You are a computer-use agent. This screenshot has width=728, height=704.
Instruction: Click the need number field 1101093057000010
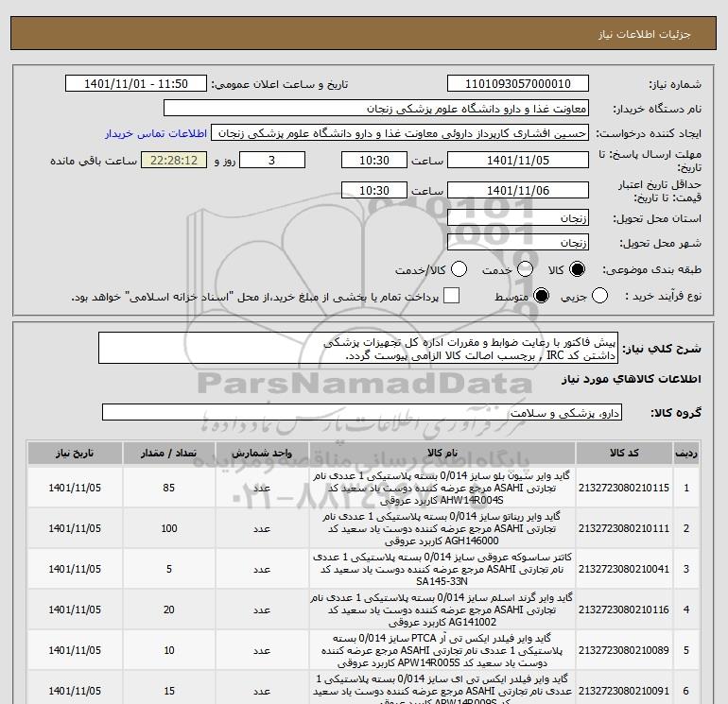point(518,83)
